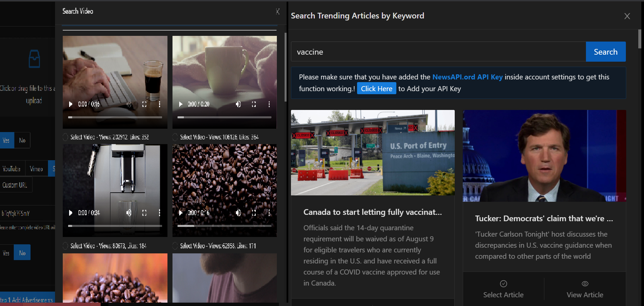Play the coffee beans video

point(181,213)
